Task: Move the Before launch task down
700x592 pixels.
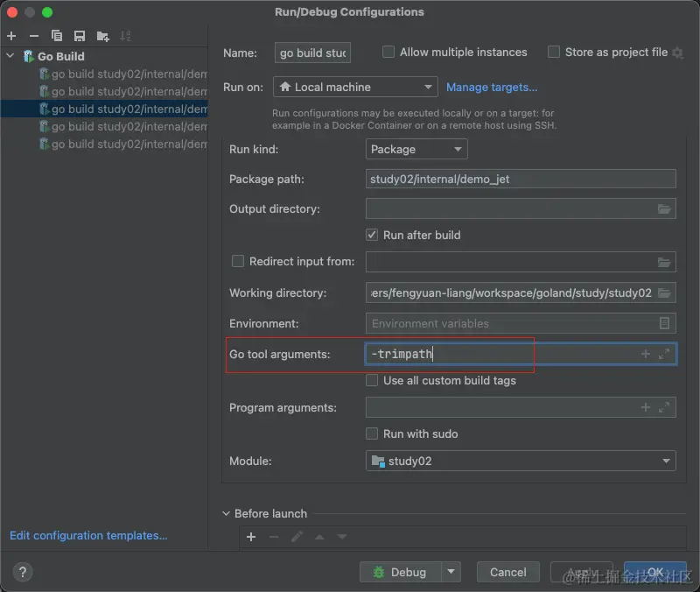Action: point(342,537)
